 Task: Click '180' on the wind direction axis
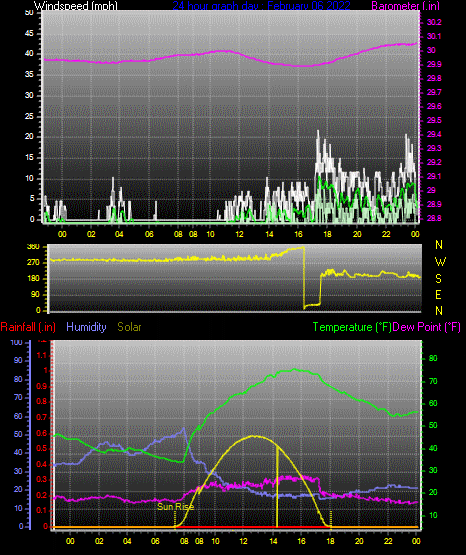tap(33, 279)
